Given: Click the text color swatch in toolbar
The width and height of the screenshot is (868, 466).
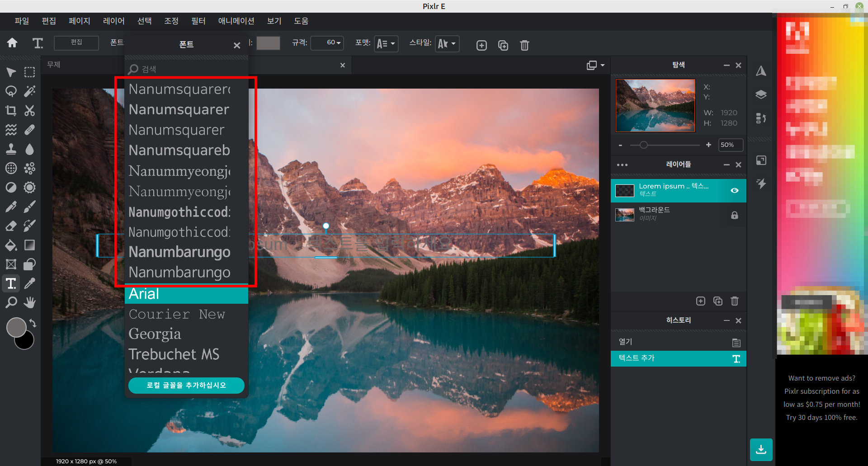Looking at the screenshot, I should [268, 43].
